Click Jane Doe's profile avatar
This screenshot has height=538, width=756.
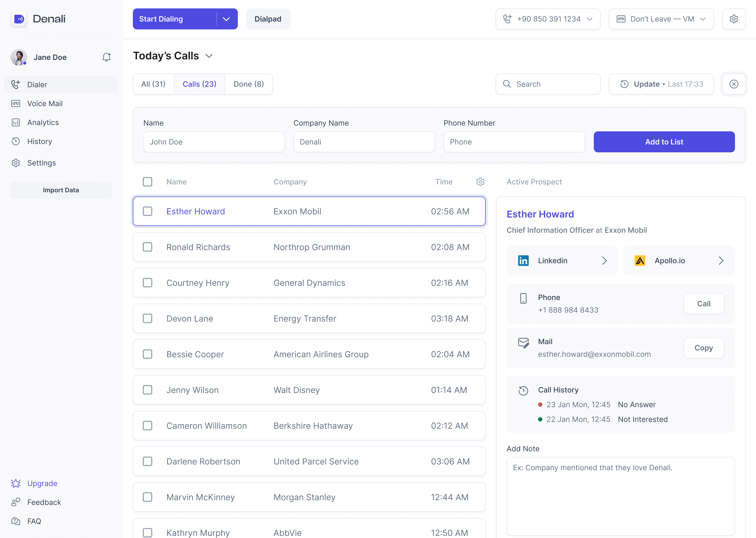pos(19,57)
